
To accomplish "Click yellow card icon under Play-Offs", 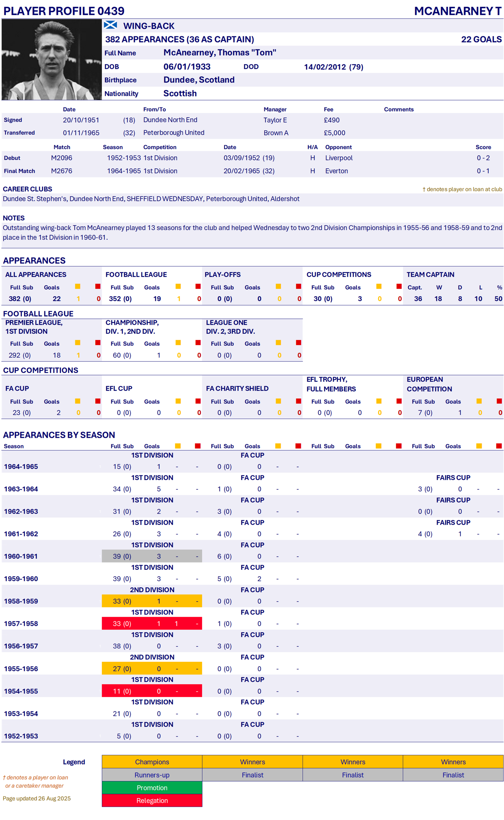I will click(278, 287).
